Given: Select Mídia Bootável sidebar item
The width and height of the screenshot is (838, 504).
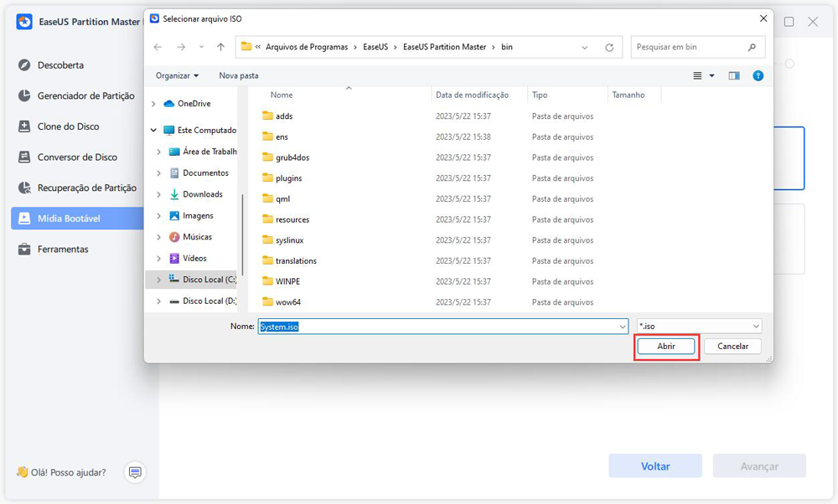Looking at the screenshot, I should click(77, 219).
